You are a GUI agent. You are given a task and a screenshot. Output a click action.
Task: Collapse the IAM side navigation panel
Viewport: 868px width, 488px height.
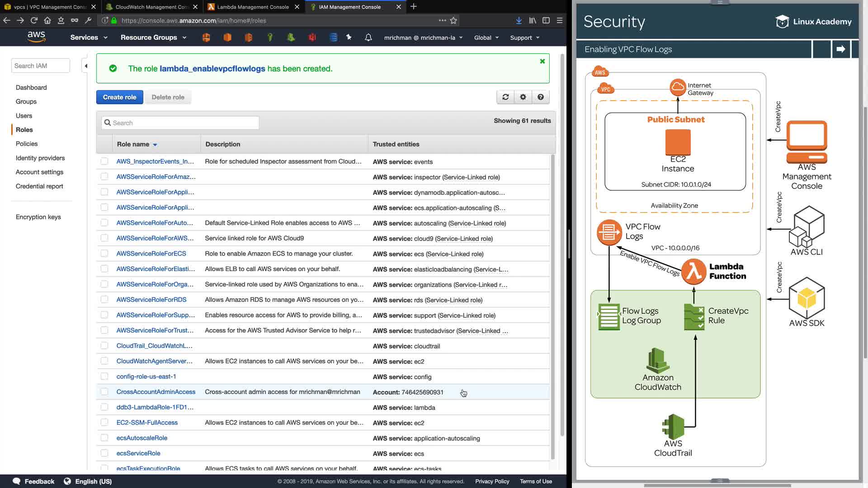click(86, 66)
